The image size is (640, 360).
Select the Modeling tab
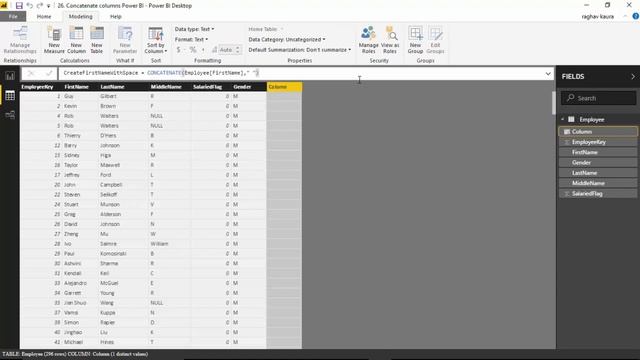pyautogui.click(x=80, y=16)
